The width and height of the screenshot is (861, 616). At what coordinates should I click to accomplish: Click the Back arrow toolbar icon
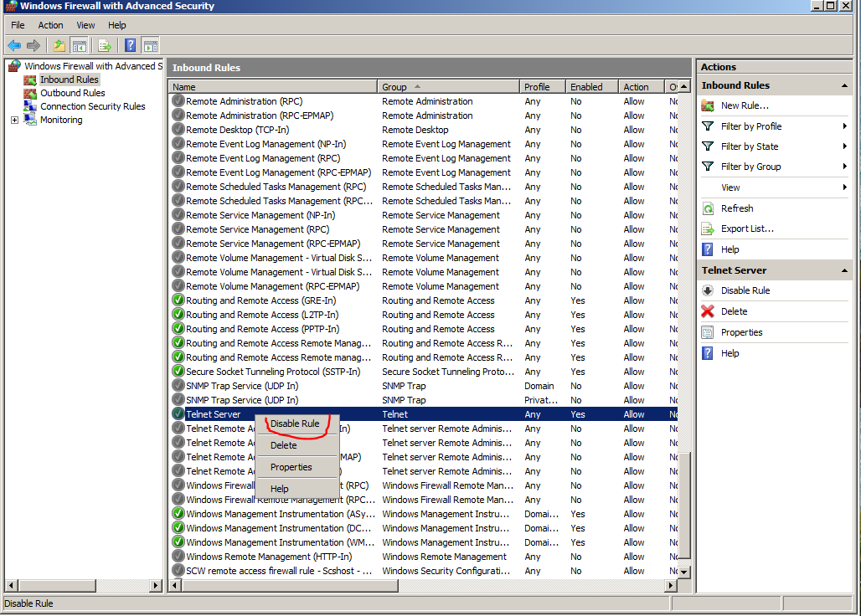(x=14, y=45)
